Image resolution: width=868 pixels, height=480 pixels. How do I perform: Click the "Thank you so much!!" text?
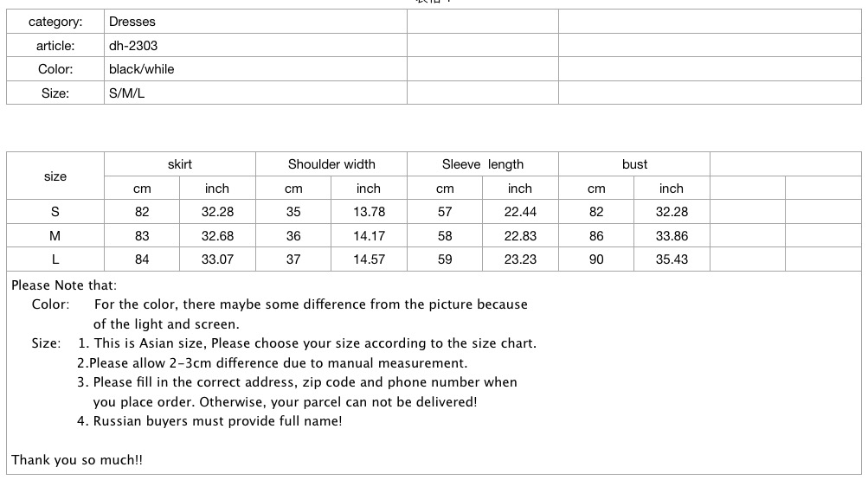[77, 460]
